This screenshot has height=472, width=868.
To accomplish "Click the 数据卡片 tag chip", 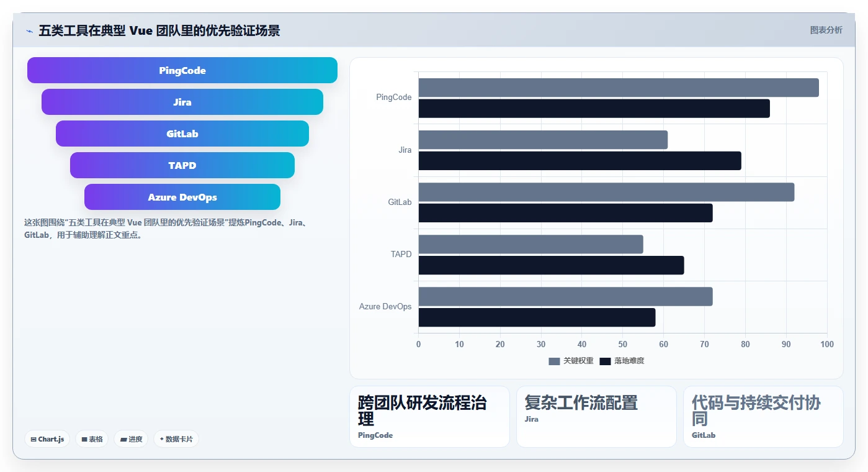I will (x=176, y=439).
